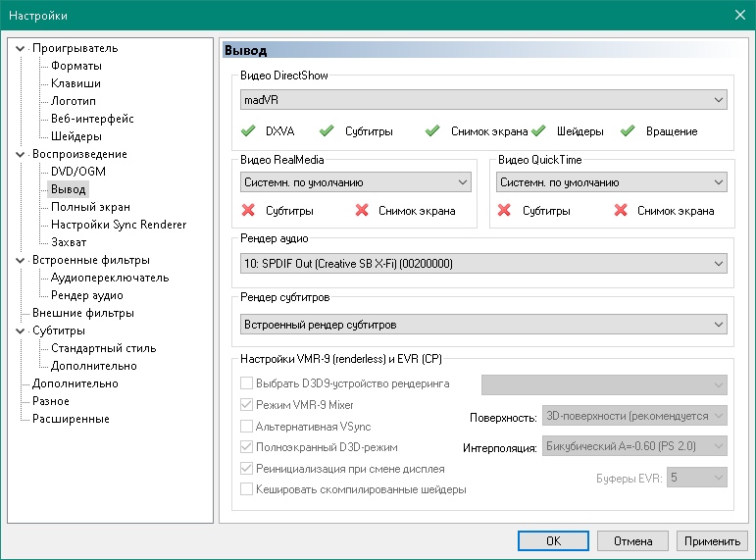
Task: Select Расширенные in the tree
Action: pyautogui.click(x=71, y=419)
